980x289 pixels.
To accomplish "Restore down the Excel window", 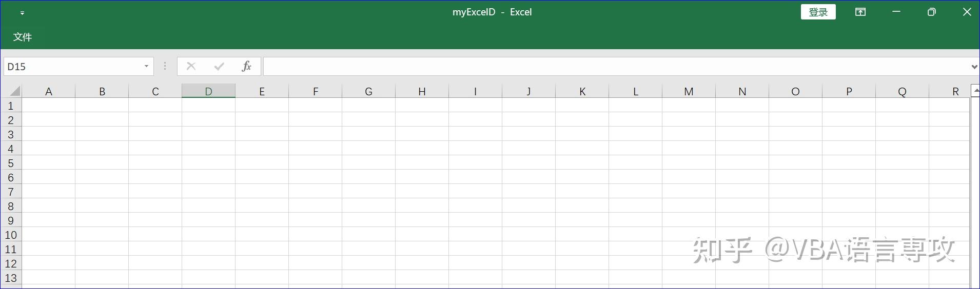I will click(931, 12).
